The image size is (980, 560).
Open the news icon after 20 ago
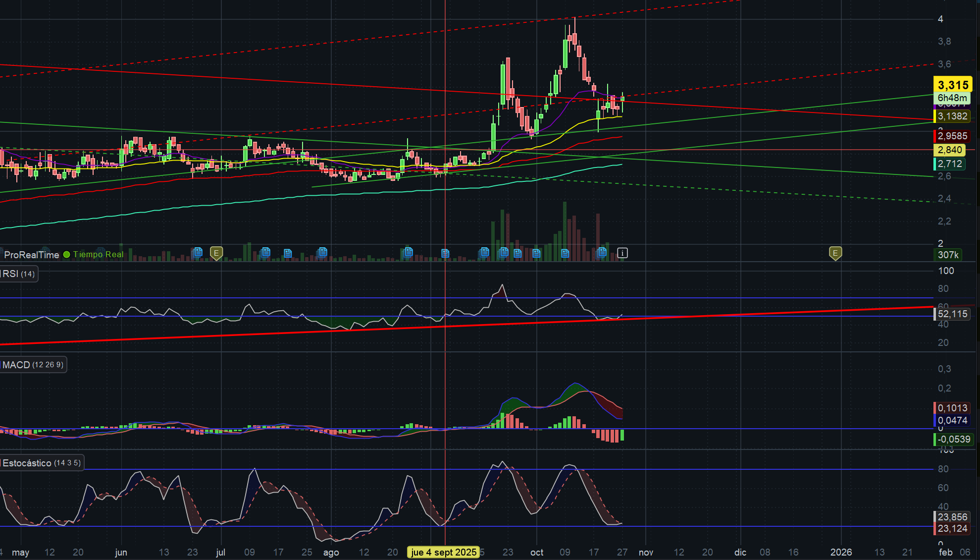pyautogui.click(x=408, y=252)
